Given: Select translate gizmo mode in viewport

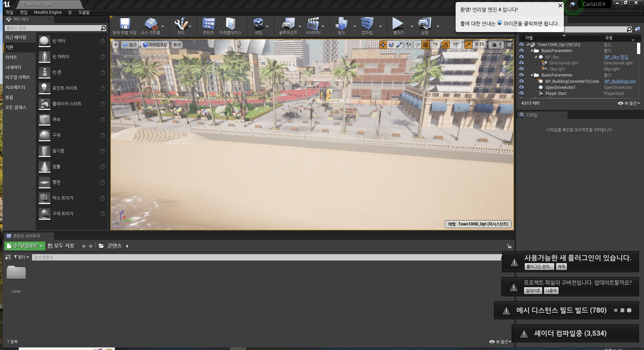Looking at the screenshot, I should (383, 45).
